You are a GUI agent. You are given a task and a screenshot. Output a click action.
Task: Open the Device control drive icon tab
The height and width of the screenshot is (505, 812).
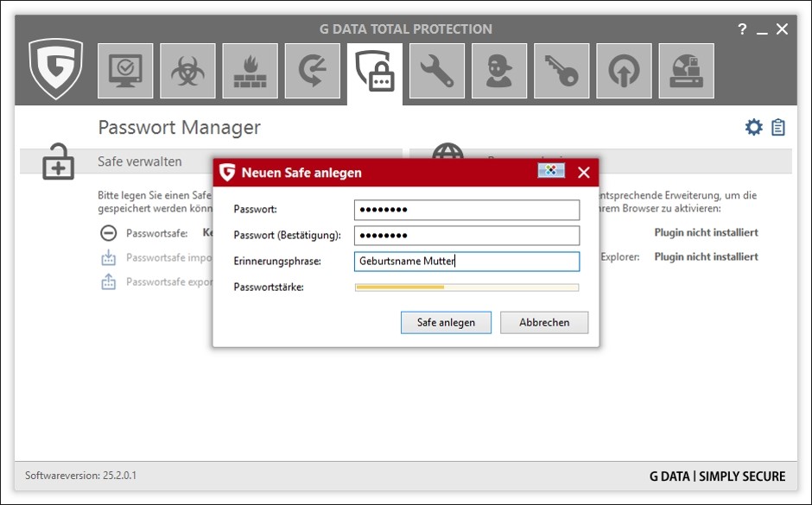click(x=686, y=71)
